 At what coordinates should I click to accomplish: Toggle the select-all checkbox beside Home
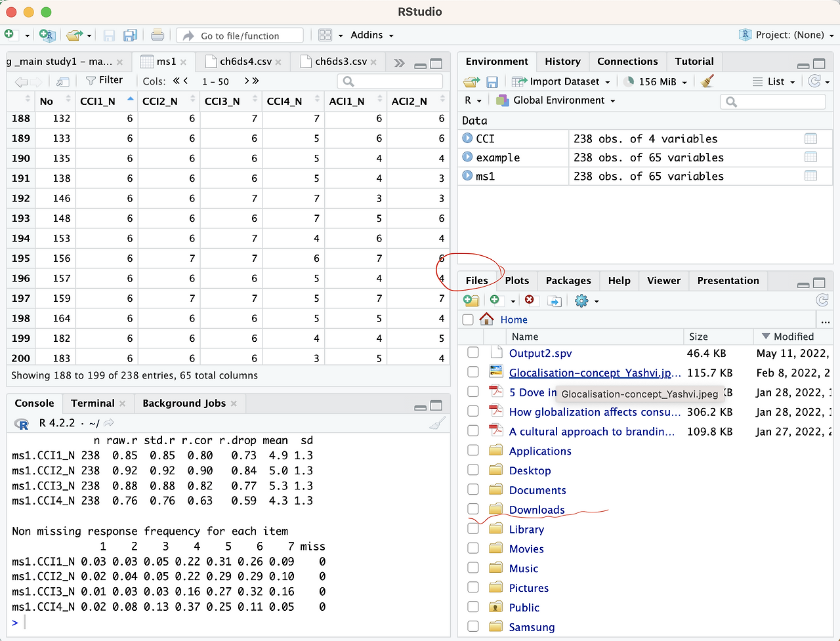(x=468, y=320)
